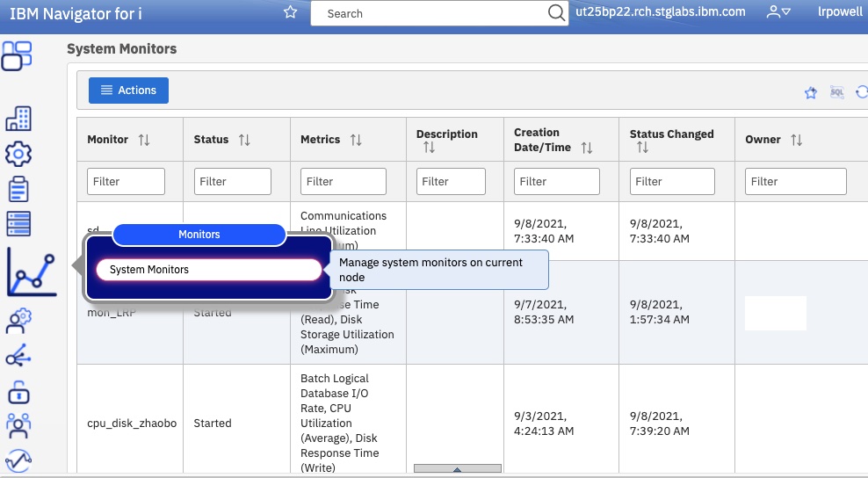Open the building system icon in sidebar
The width and height of the screenshot is (868, 478).
coord(18,118)
